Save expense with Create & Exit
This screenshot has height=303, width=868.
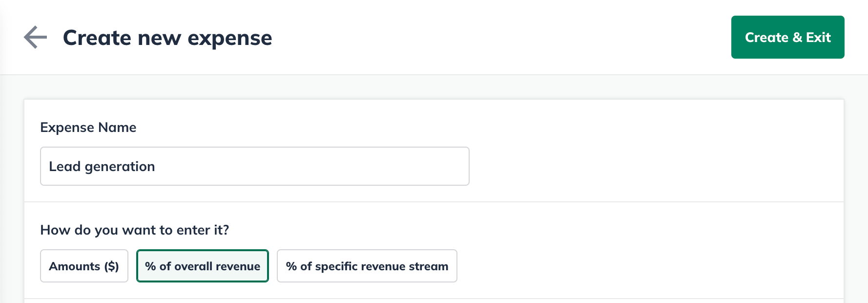pos(787,37)
